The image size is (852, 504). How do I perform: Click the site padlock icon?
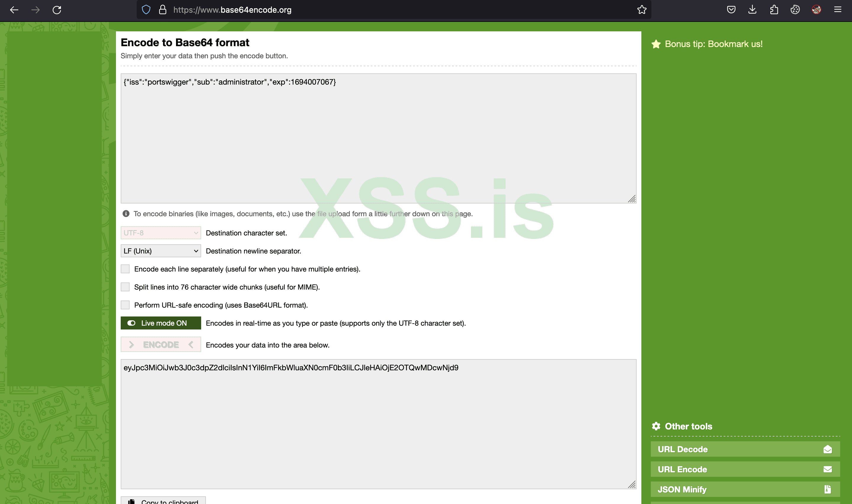(163, 10)
